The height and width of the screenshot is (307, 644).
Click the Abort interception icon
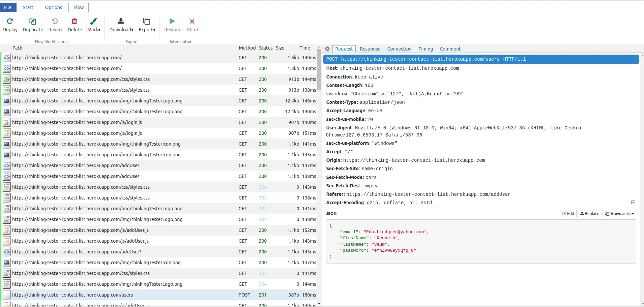coord(192,22)
